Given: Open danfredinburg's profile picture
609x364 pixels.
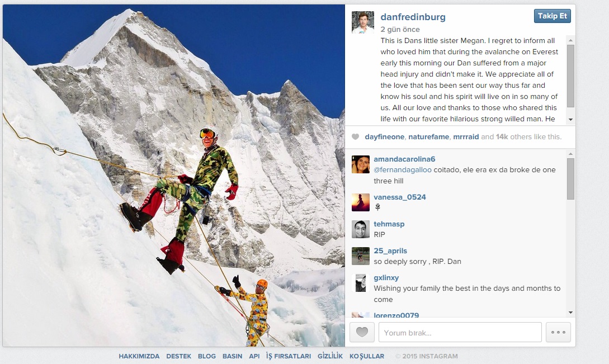Looking at the screenshot, I should tap(363, 22).
